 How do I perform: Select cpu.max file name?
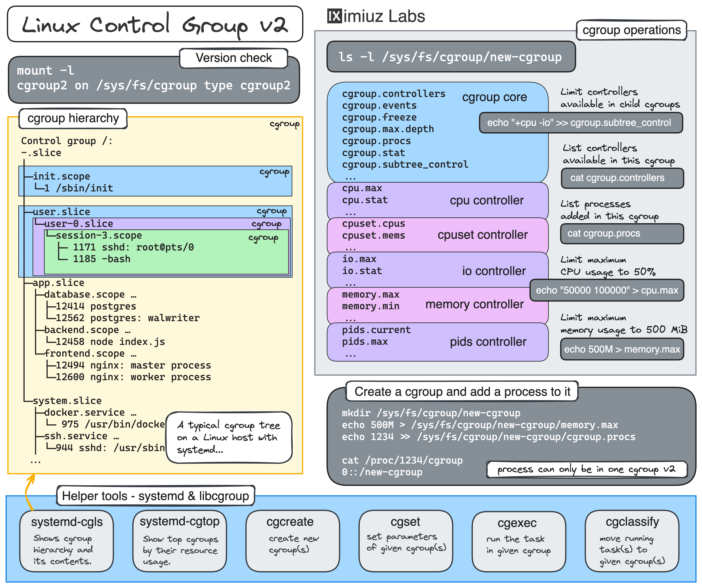(362, 188)
